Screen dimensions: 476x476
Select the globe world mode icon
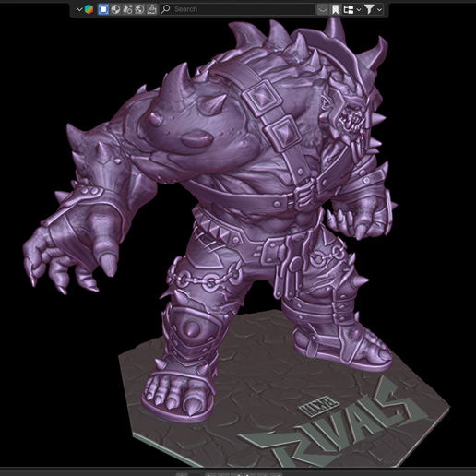pyautogui.click(x=139, y=9)
